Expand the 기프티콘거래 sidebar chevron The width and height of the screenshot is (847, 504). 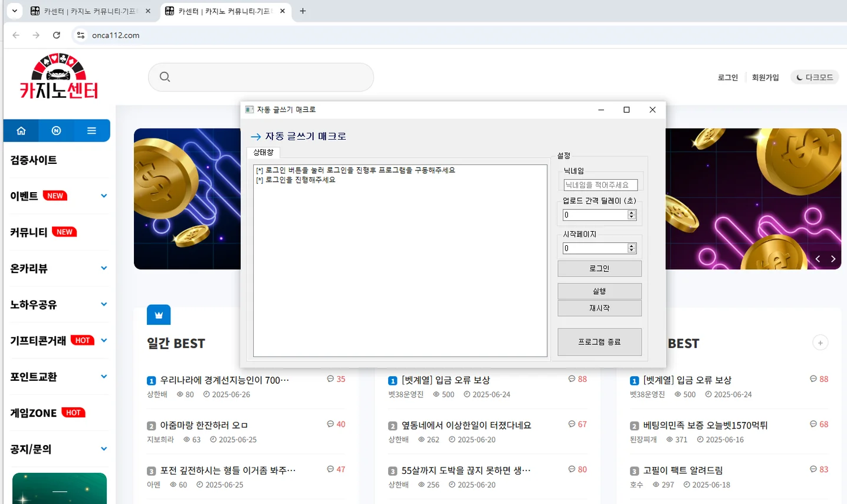[x=104, y=340]
